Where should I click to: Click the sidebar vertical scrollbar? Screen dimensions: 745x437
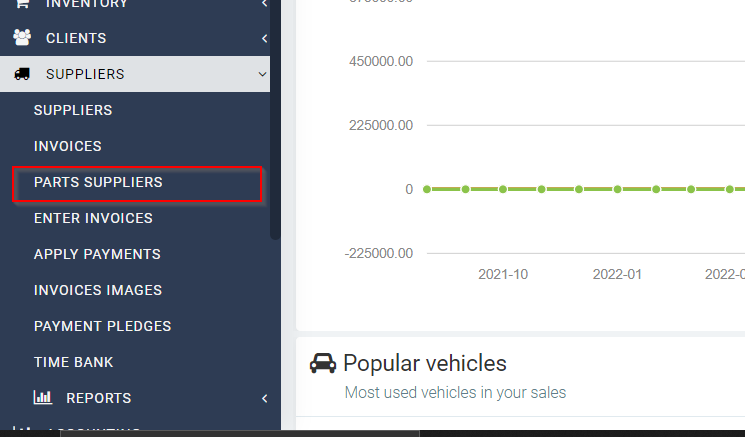click(276, 120)
